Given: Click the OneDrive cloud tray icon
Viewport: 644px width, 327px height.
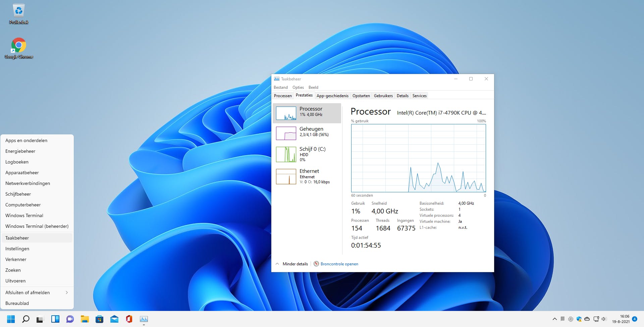Looking at the screenshot, I should (587, 319).
